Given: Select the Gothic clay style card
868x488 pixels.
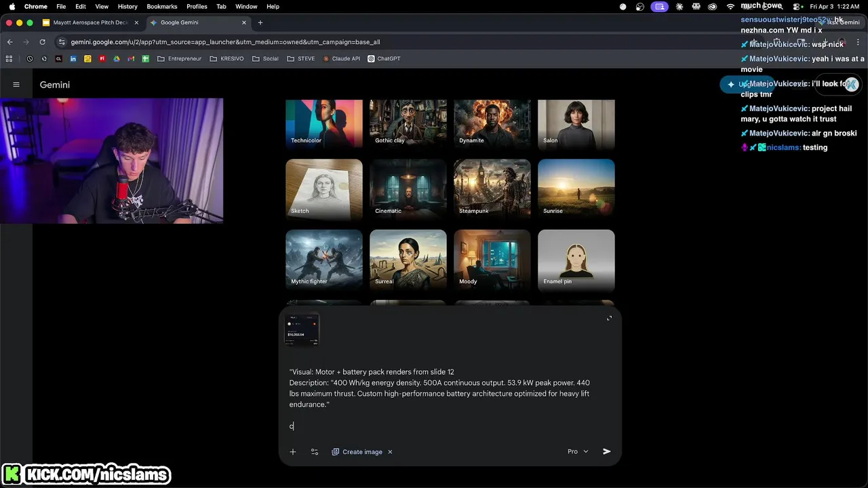Looking at the screenshot, I should tap(408, 123).
